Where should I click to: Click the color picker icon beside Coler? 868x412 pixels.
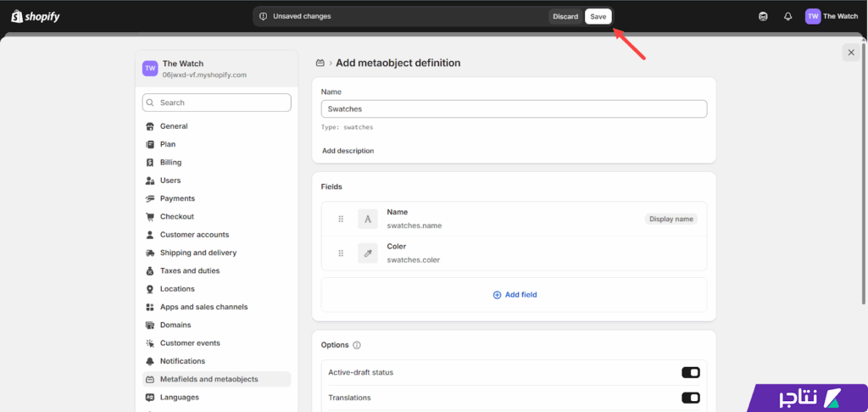click(368, 253)
